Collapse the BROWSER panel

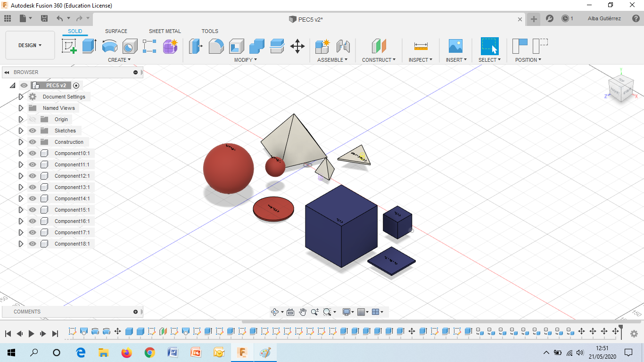pos(7,72)
